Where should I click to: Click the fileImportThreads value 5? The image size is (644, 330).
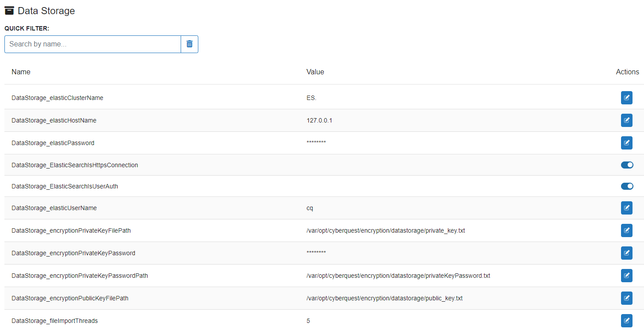click(308, 321)
